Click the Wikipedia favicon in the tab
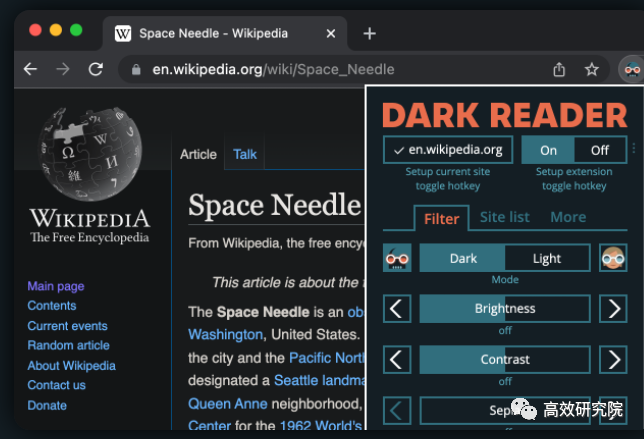This screenshot has height=439, width=644. point(122,33)
